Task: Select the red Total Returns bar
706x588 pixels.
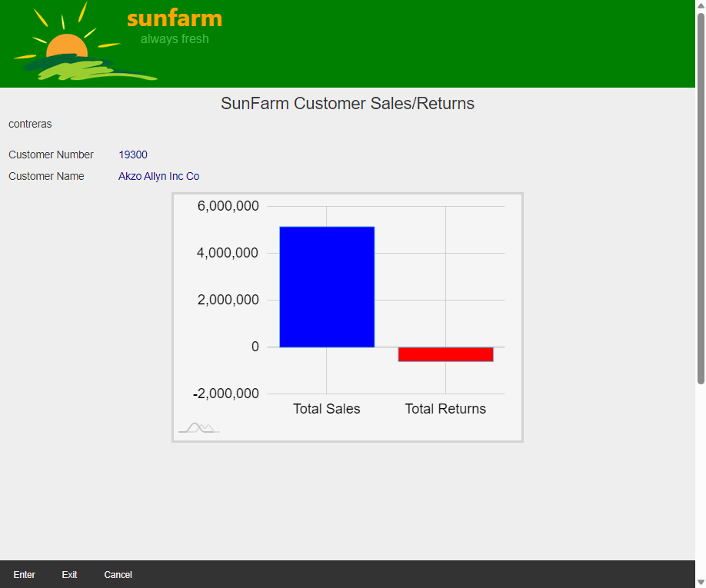Action: point(445,354)
